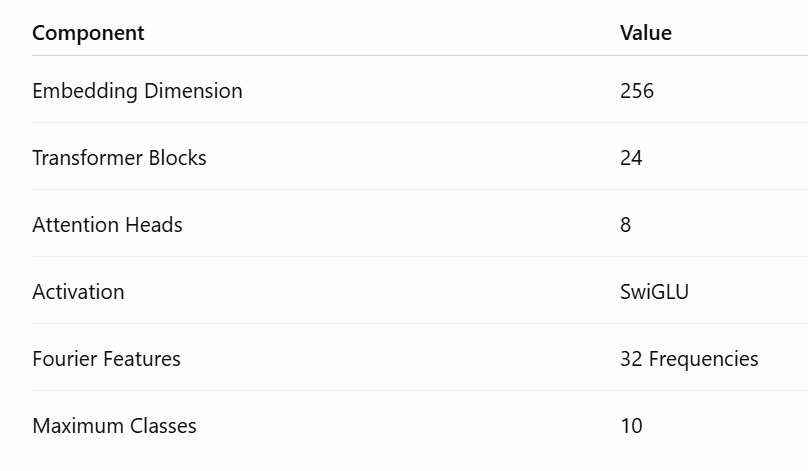Click the word Dimension in first row
Viewport: 808px width, 471px height.
tap(193, 91)
